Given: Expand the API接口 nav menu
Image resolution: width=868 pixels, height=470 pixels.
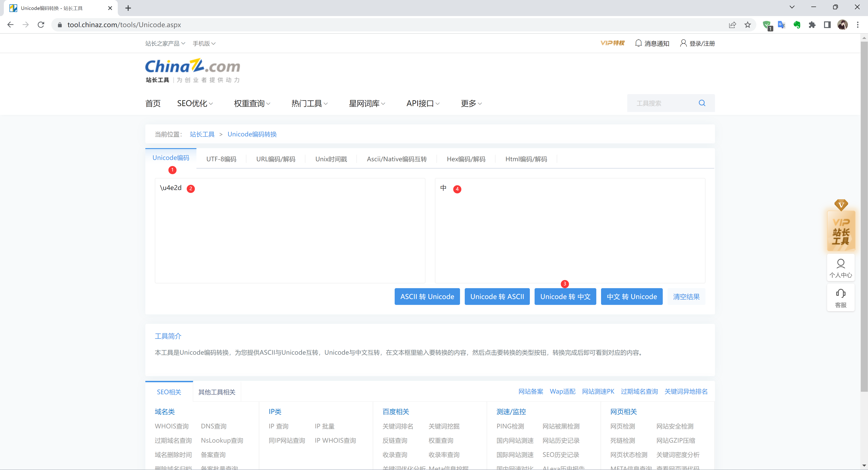Looking at the screenshot, I should tap(423, 103).
